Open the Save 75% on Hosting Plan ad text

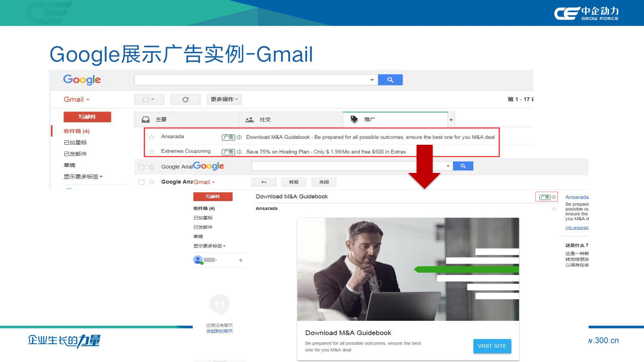326,152
